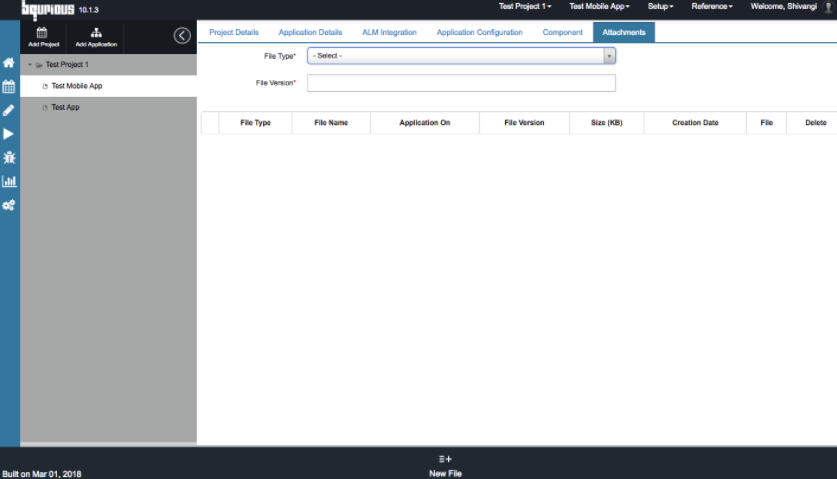Image resolution: width=837 pixels, height=479 pixels.
Task: Click the Welcome, Shivangi user text
Action: point(783,6)
